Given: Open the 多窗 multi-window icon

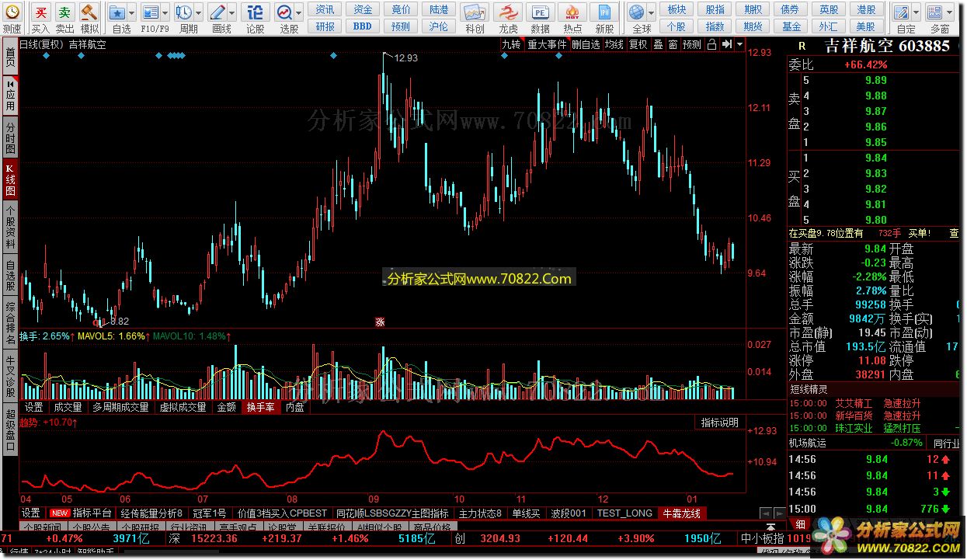Looking at the screenshot, I should pos(936,12).
